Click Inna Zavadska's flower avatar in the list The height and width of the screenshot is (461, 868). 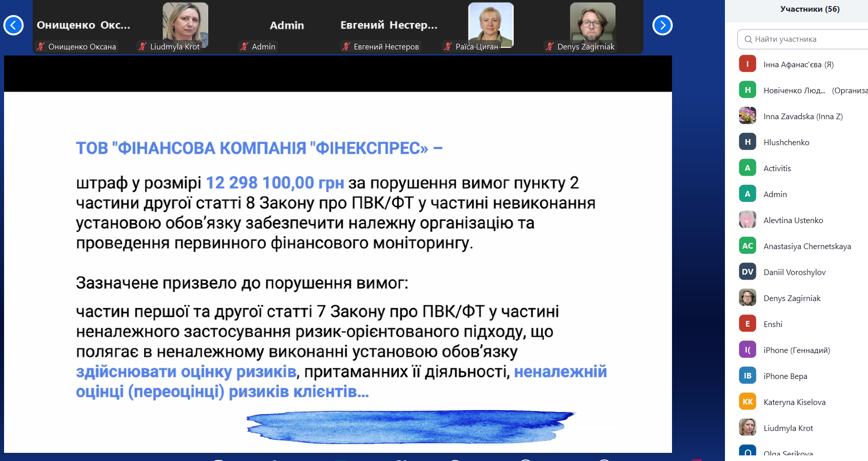coord(747,116)
